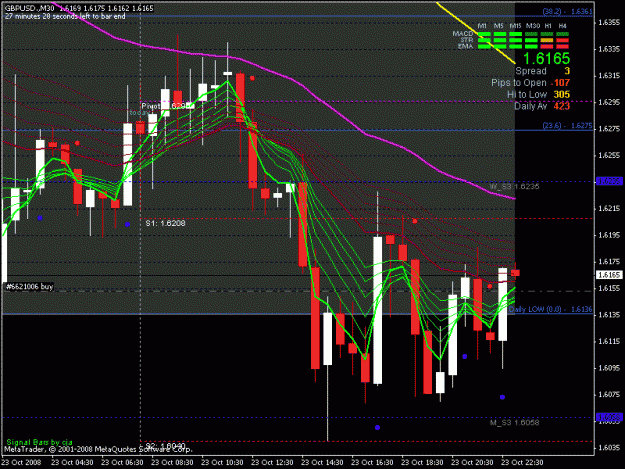The width and height of the screenshot is (625, 469).
Task: Click the green STR signal bar under M30
Action: 531,40
